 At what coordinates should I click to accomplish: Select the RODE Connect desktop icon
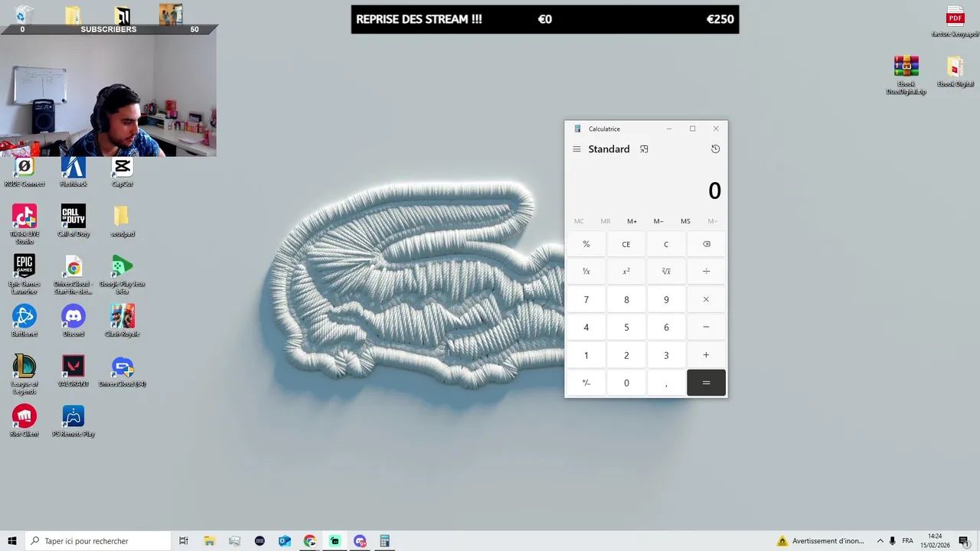(24, 172)
